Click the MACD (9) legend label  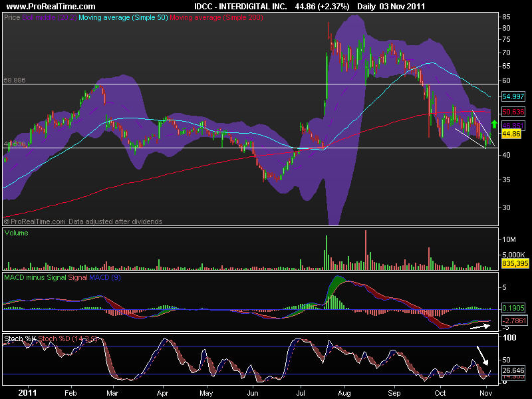click(105, 277)
